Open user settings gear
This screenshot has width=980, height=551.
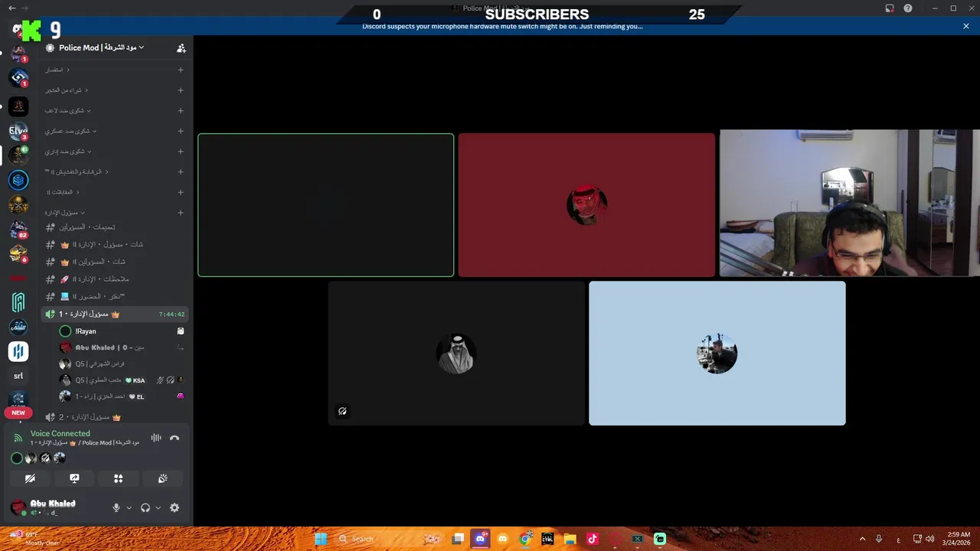(x=175, y=508)
